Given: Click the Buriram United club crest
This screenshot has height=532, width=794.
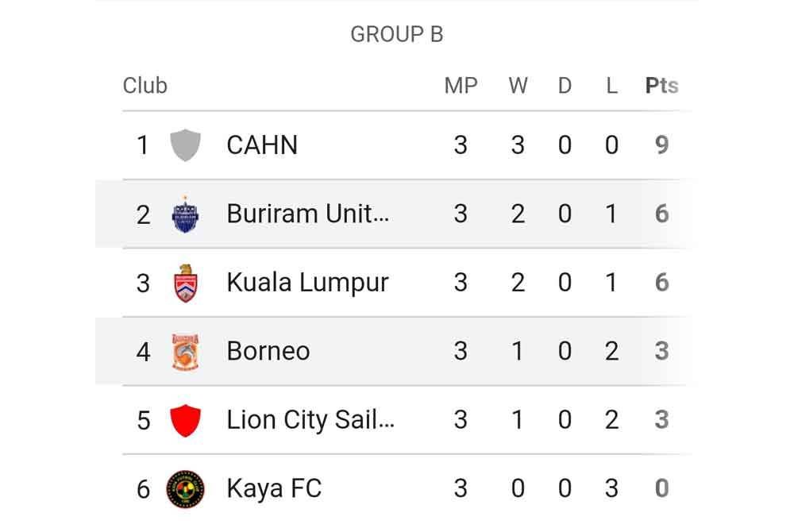Looking at the screenshot, I should (186, 214).
